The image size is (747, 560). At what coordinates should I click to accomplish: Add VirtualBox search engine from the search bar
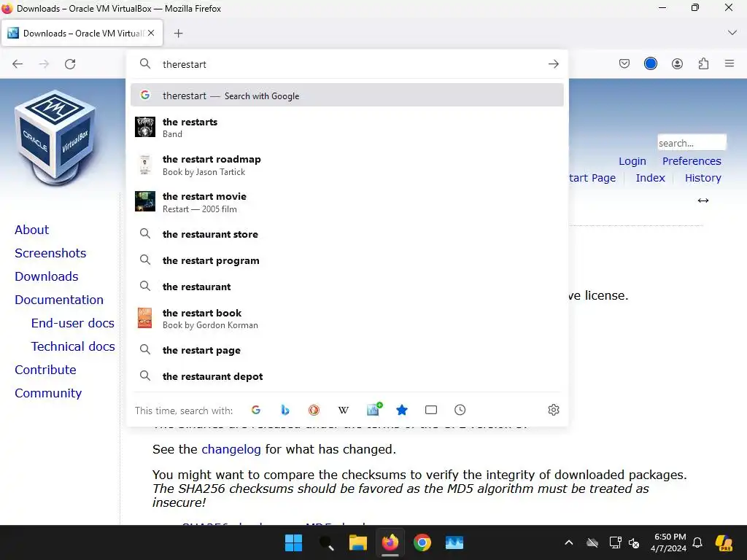(374, 409)
